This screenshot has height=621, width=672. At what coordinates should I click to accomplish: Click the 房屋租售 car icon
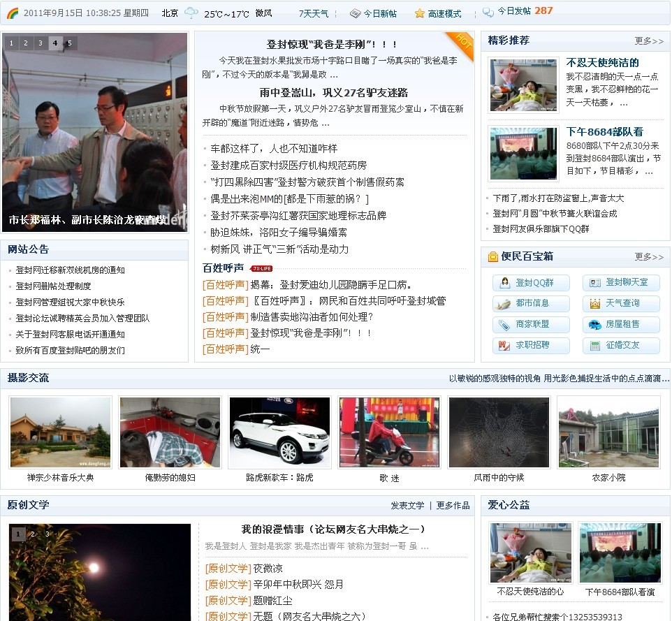coord(595,325)
